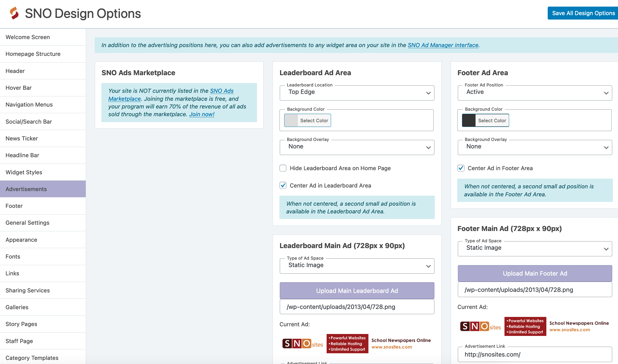This screenshot has height=364, width=618.
Task: Open Category Templates section
Action: 43,358
